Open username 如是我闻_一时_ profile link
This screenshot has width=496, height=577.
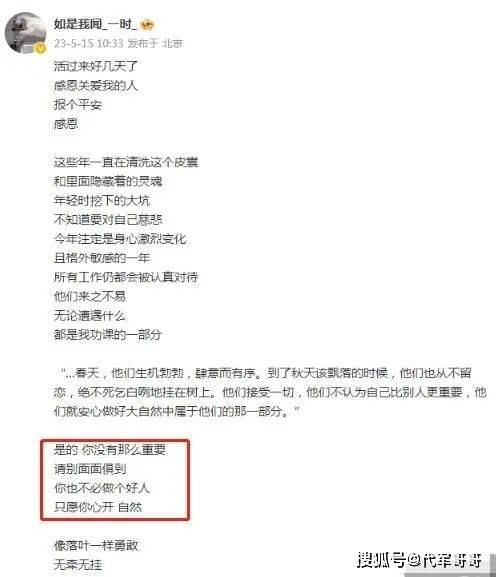[95, 24]
